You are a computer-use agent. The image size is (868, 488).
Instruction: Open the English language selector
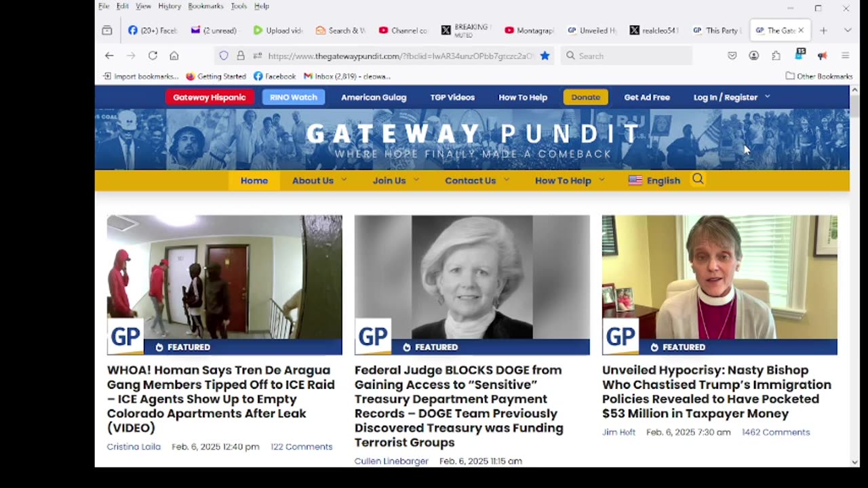point(654,180)
